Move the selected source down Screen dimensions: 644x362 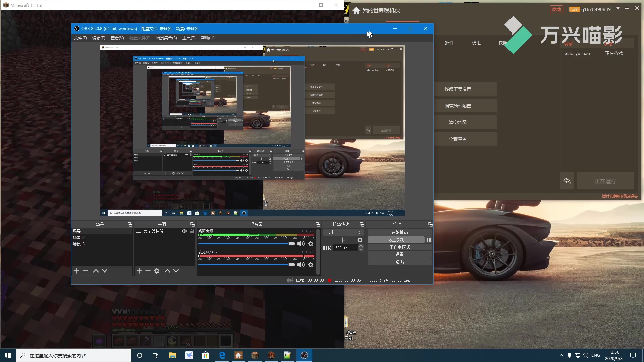(x=176, y=271)
